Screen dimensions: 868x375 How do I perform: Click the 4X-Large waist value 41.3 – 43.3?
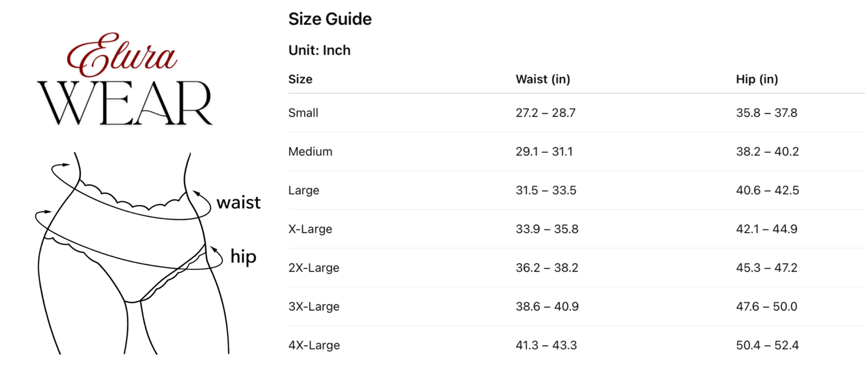point(546,345)
